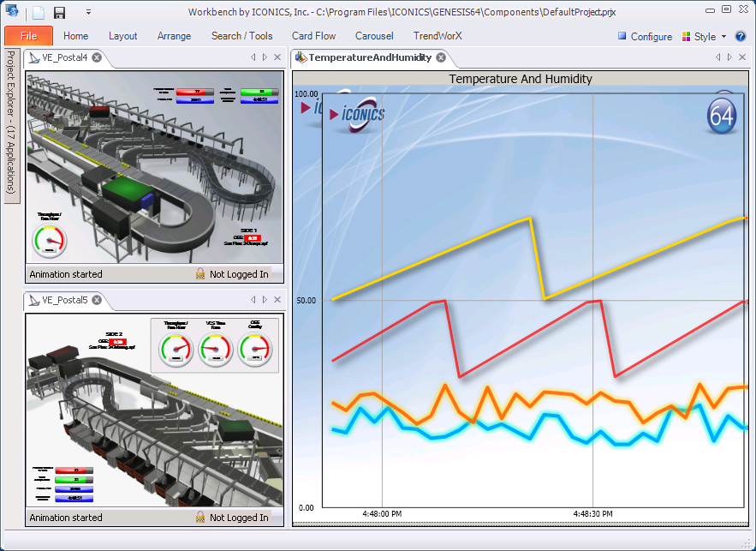
Task: Switch to the TrendWorX ribbon tab
Action: (438, 36)
